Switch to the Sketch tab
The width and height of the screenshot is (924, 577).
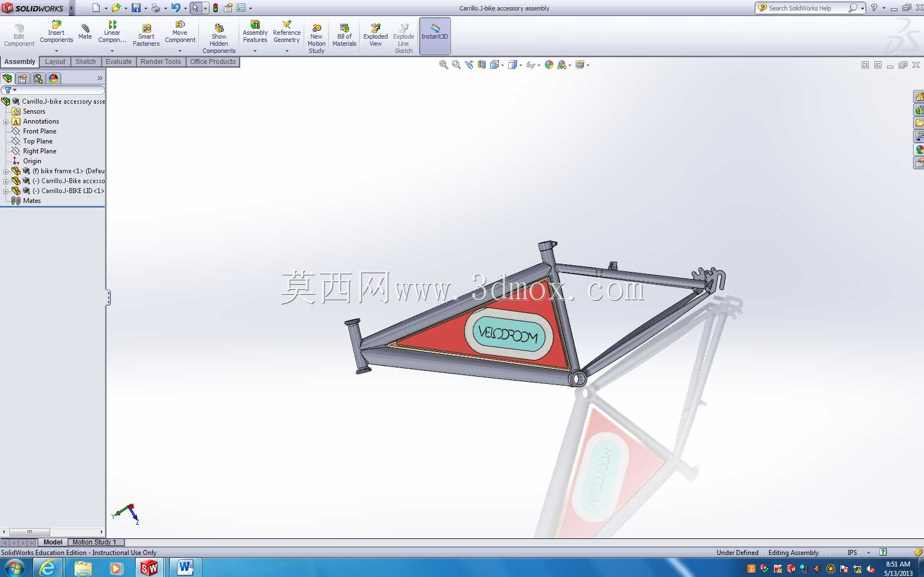pyautogui.click(x=85, y=62)
